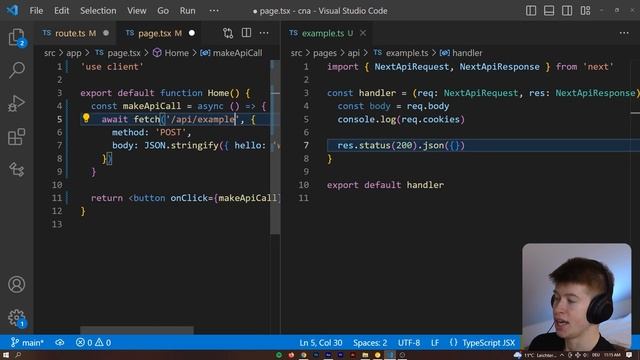Click 'use client' text on line 1
Viewport: 640px width, 360px height.
(112, 67)
